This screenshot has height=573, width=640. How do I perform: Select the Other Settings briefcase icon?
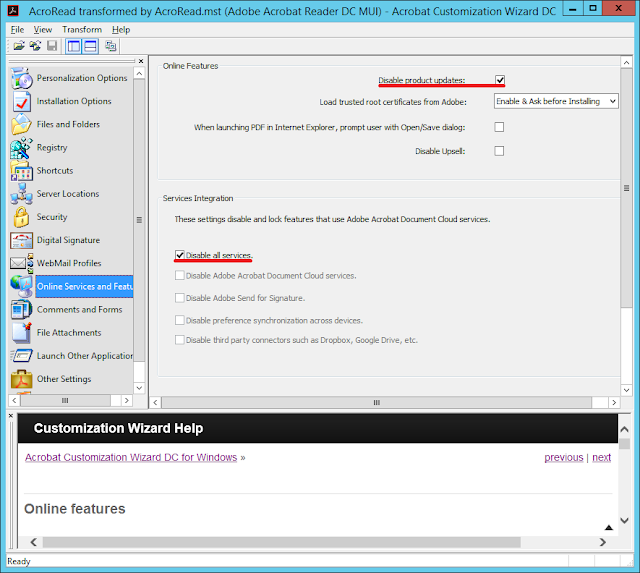(22, 379)
